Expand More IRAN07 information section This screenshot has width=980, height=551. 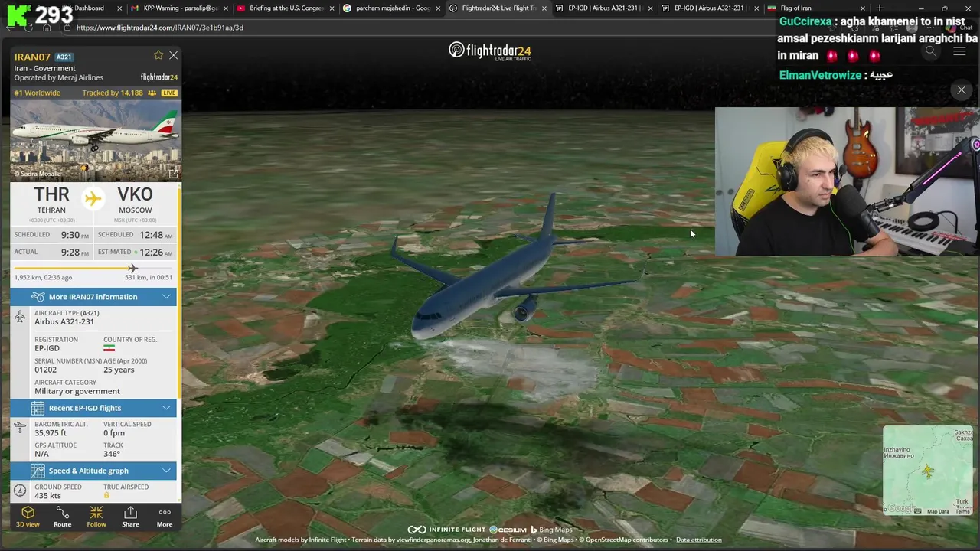(93, 297)
